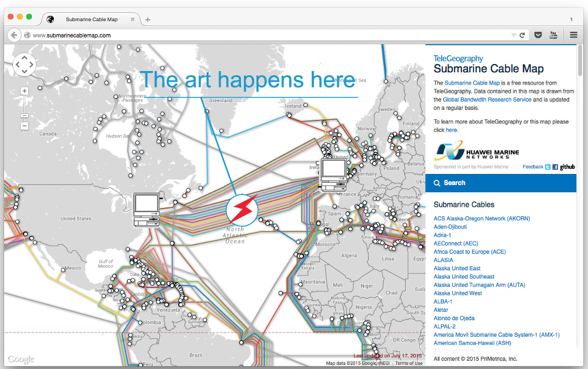Select American Samoa-Hawaii (ASH) cable
Screen dimensions: 588x369
(472, 343)
